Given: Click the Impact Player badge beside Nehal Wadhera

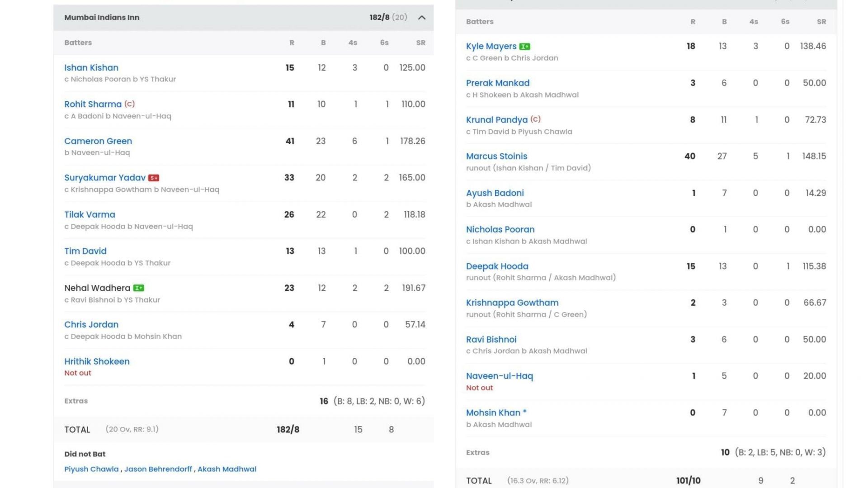Looking at the screenshot, I should 140,287.
